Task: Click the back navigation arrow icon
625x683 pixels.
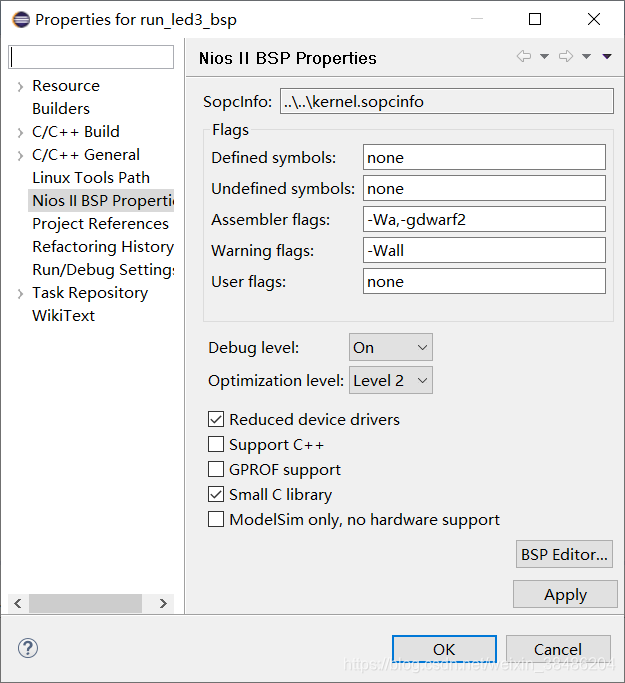Action: 524,56
